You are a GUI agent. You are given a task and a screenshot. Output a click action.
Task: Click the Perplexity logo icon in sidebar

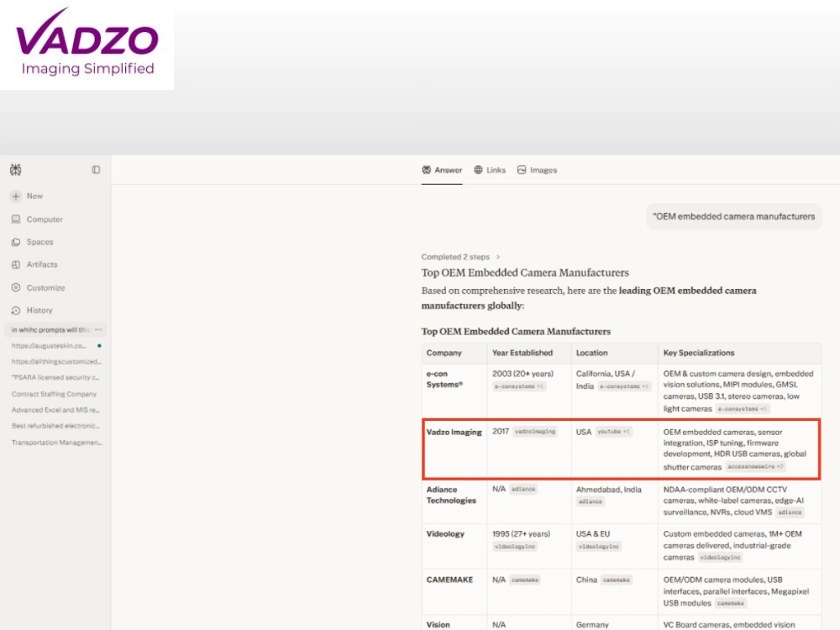15,170
